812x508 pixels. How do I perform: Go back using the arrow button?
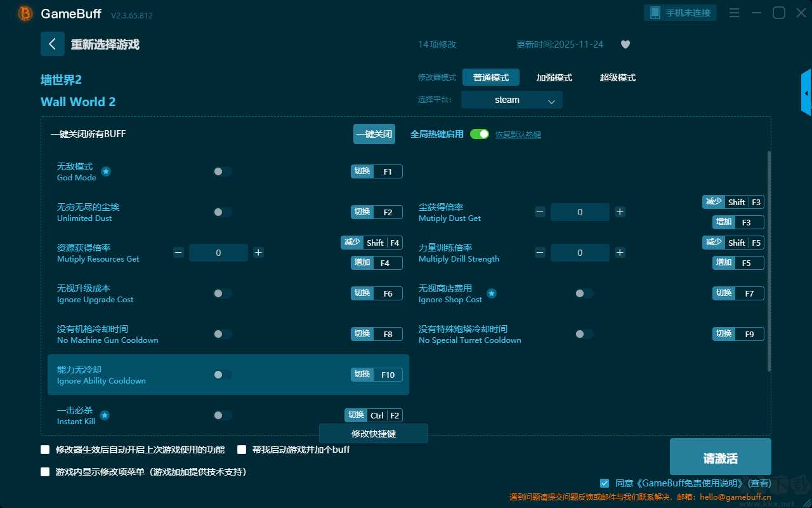click(53, 44)
